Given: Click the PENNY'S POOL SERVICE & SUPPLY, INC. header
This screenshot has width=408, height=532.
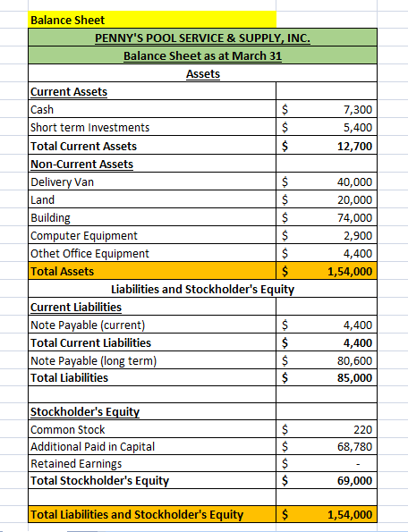Looking at the screenshot, I should [x=202, y=38].
